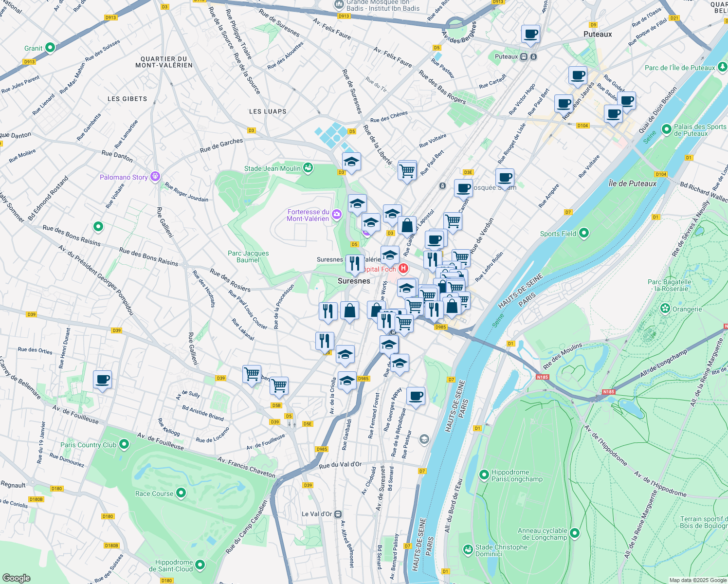Open the graduation cap marker near Stade Jean Moulin
Screen dimensions: 728x584
[x=352, y=162]
